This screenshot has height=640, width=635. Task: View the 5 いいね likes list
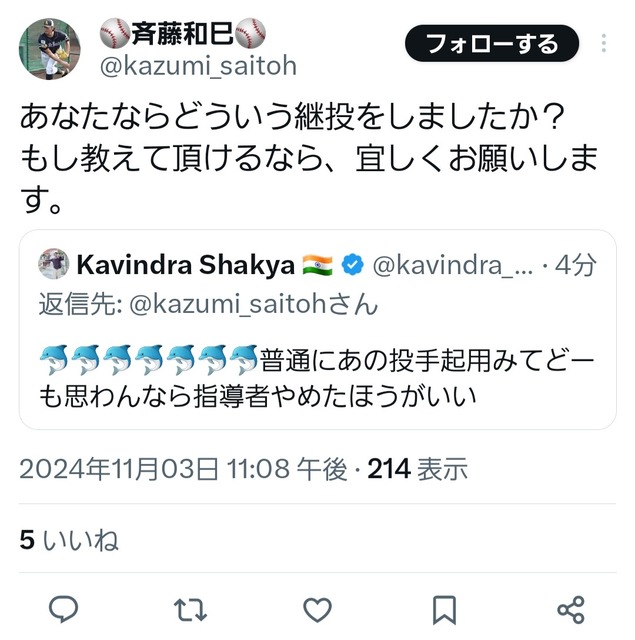click(69, 540)
